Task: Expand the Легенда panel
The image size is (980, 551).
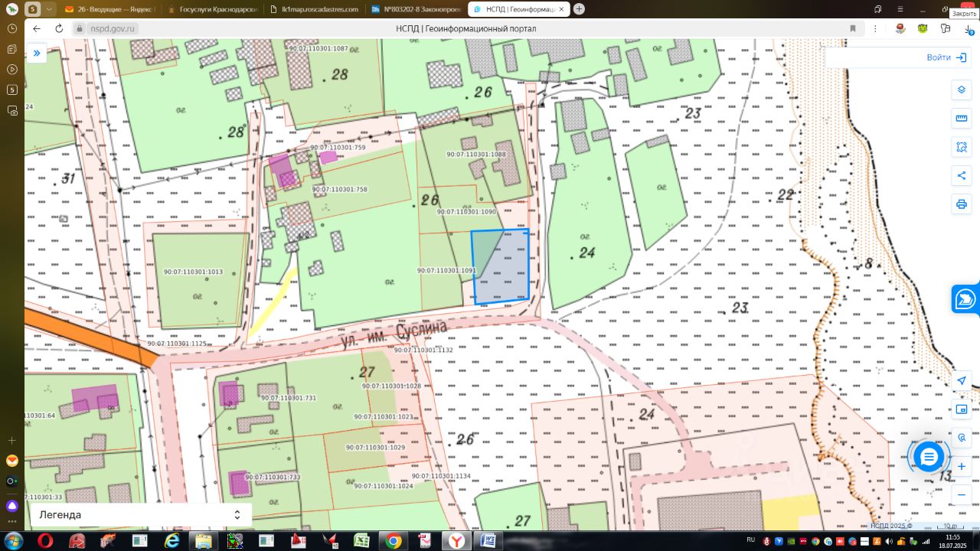Action: [x=141, y=515]
